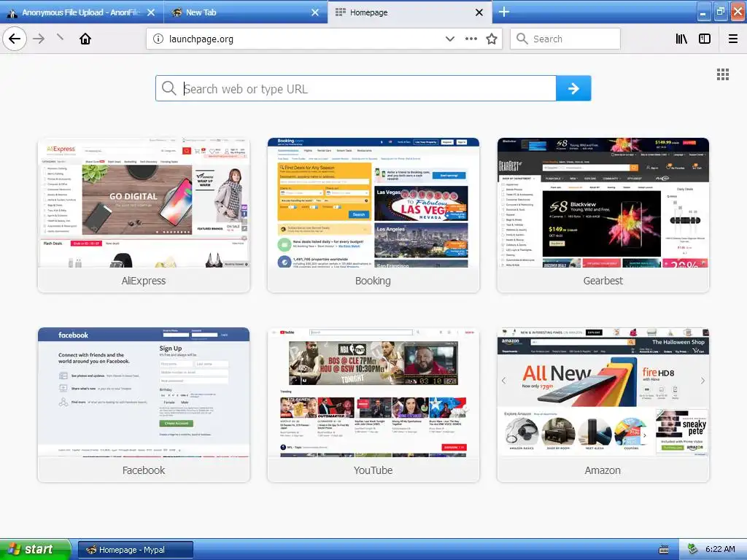This screenshot has height=560, width=747.
Task: Open the apps grid icon on launchpage
Action: click(723, 74)
